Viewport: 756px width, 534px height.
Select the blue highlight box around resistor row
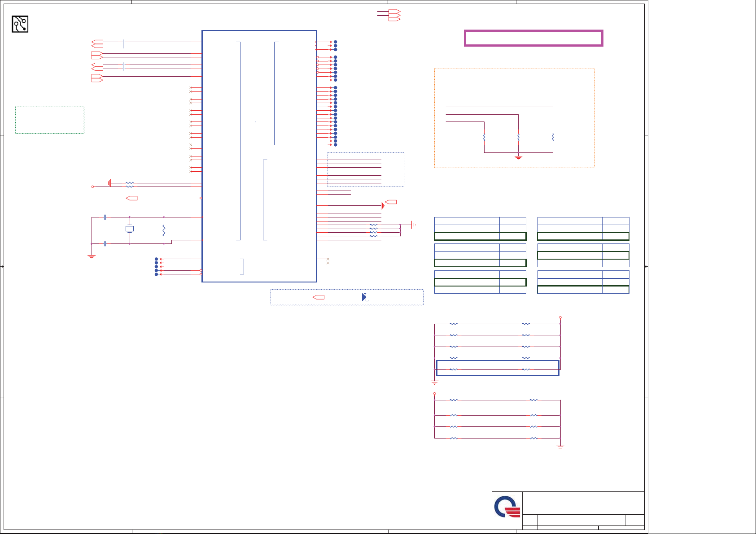(x=497, y=368)
